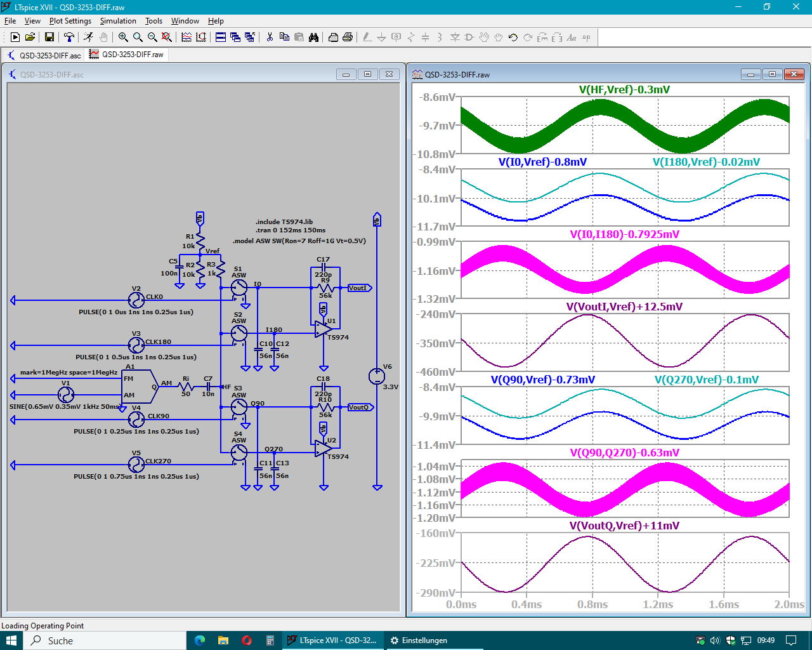This screenshot has height=650, width=812.
Task: Open the Simulation menu
Action: [x=118, y=21]
